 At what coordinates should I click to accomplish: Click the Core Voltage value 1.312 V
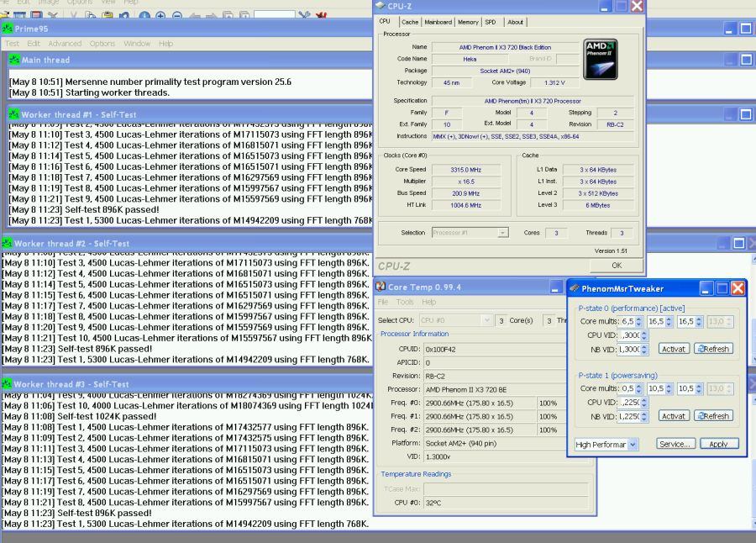(554, 82)
